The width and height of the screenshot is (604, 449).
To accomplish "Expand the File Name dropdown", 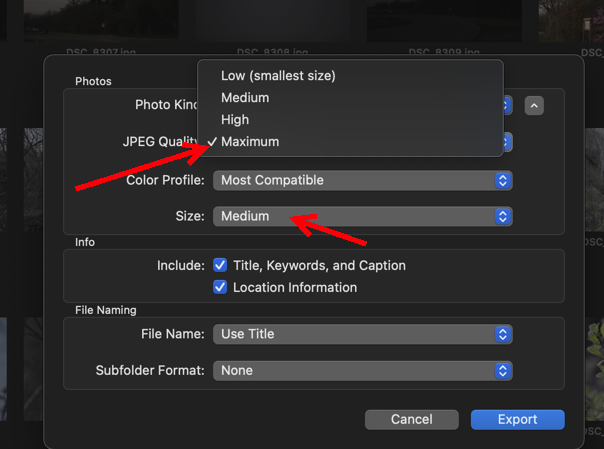I will pyautogui.click(x=362, y=334).
